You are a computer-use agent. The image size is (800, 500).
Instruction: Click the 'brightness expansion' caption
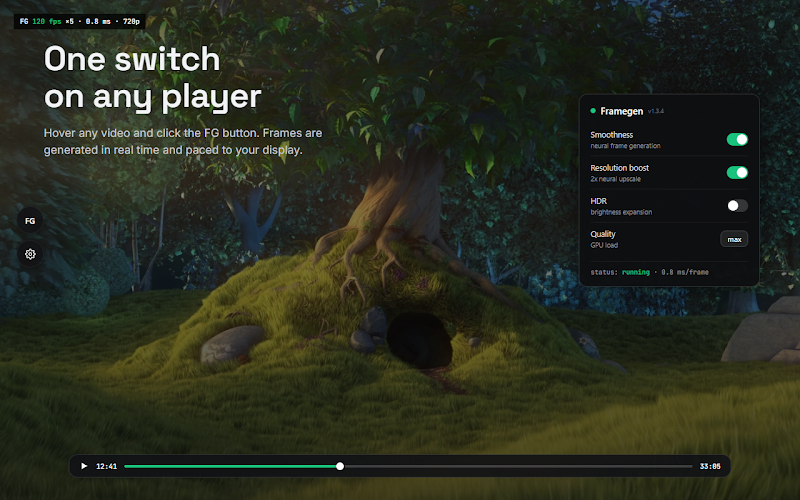point(621,212)
